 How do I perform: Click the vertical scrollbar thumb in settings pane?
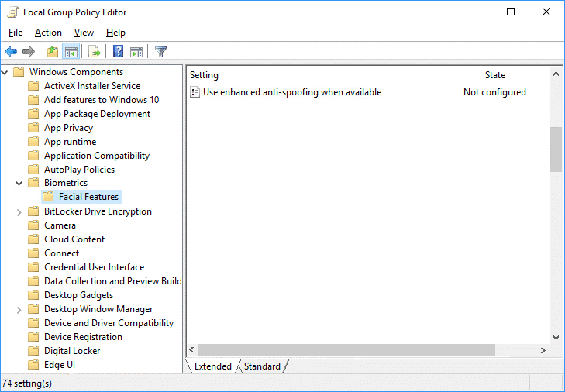coord(556,150)
